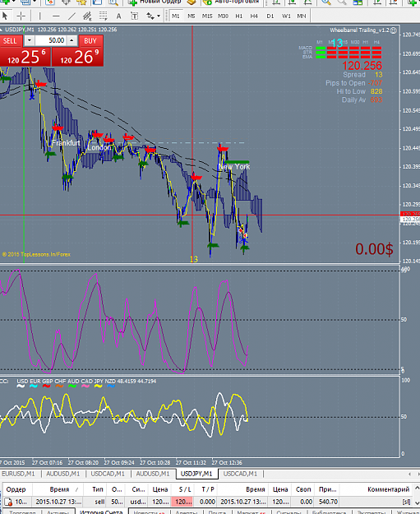Click the 'New York' session label
420x514 pixels.
click(x=234, y=167)
